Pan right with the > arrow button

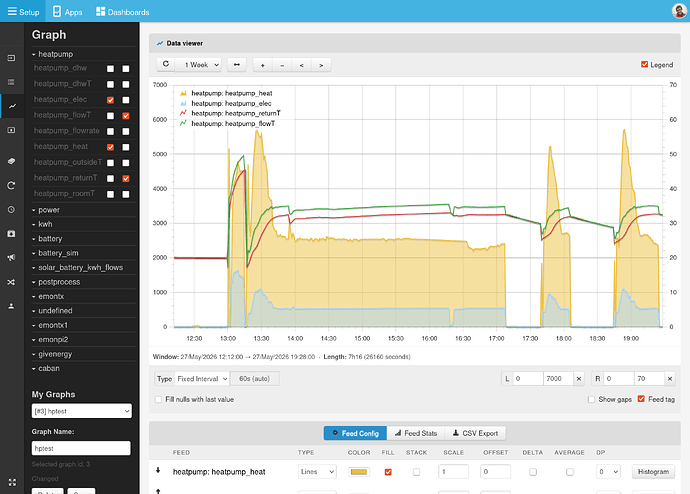click(321, 65)
